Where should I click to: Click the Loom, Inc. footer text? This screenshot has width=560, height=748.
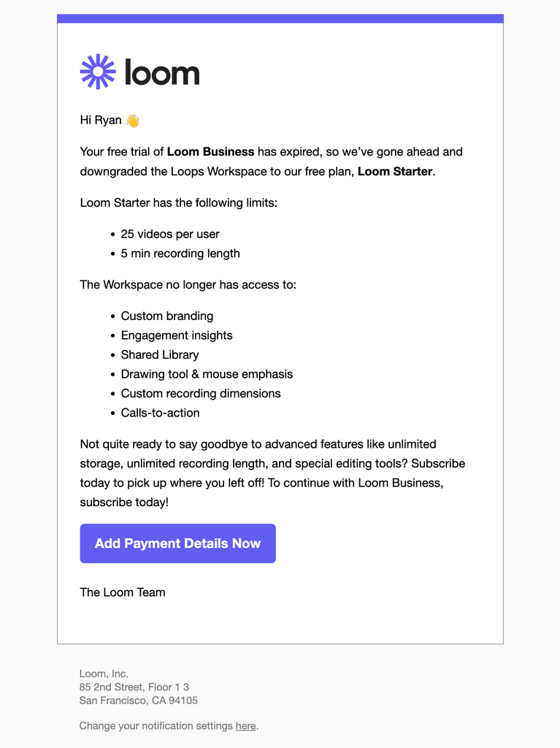click(103, 673)
